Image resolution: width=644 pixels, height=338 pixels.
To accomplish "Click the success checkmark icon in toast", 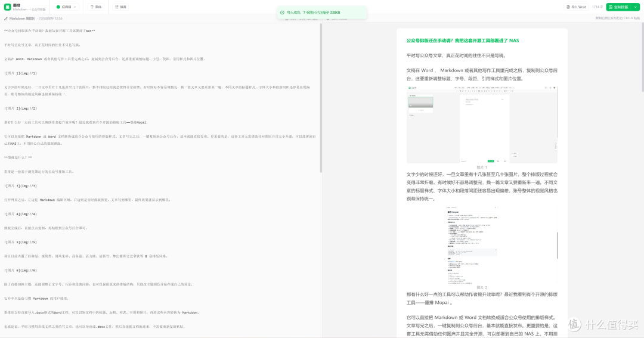I will pos(282,13).
